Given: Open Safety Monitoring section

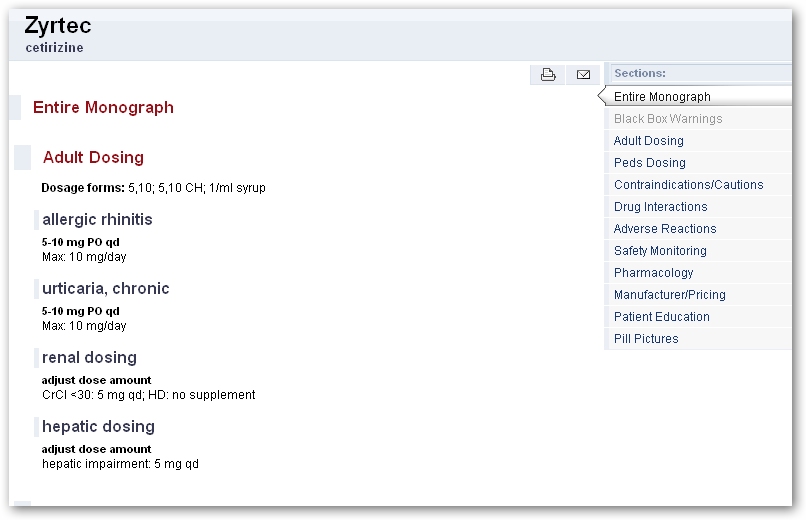Looking at the screenshot, I should [660, 251].
